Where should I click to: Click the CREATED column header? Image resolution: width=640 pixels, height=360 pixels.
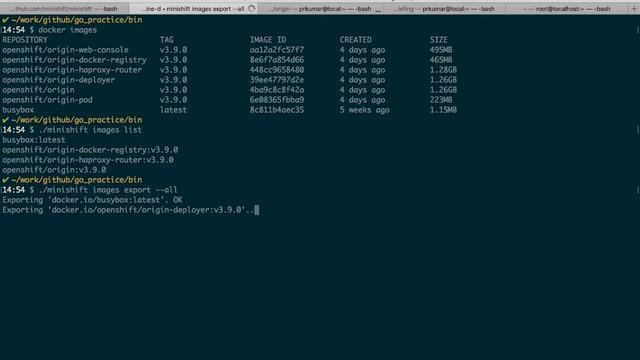click(x=356, y=40)
